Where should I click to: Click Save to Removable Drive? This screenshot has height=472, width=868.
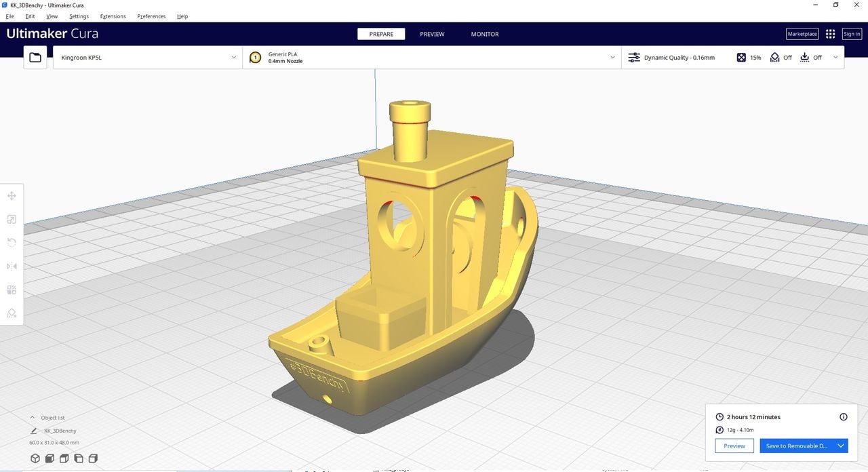coord(797,446)
